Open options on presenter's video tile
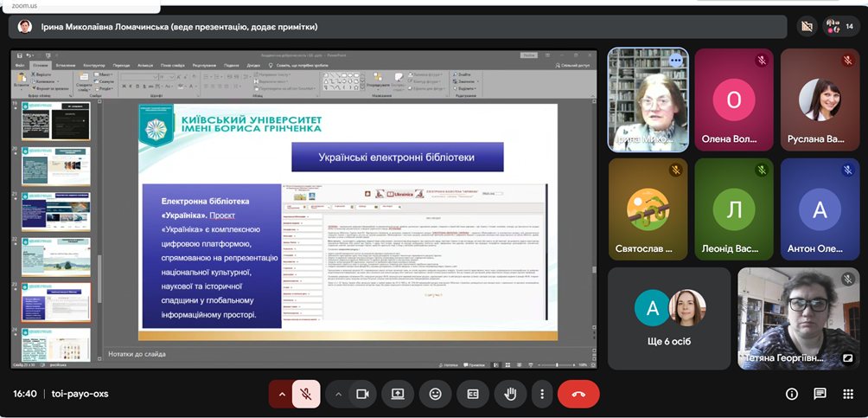Screen dimensions: 868x418 675,61
